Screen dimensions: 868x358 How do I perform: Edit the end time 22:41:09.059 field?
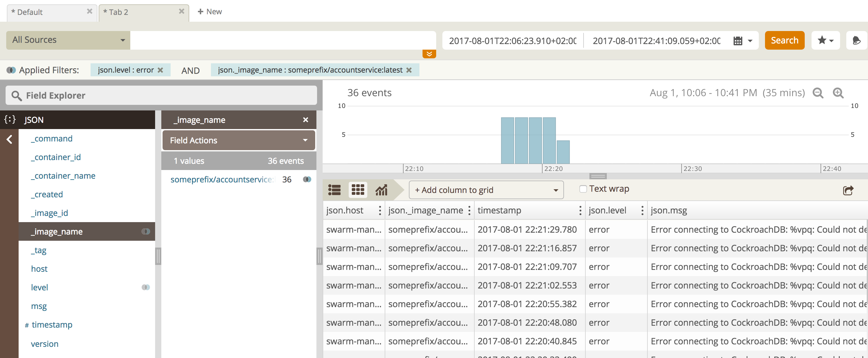point(656,41)
